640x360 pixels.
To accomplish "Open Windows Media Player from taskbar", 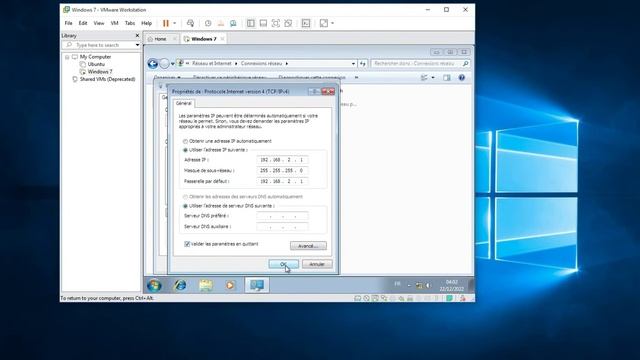I will click(230, 285).
